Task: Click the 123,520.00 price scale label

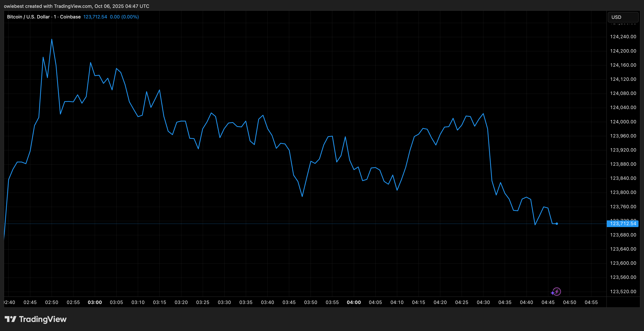Action: 623,291
